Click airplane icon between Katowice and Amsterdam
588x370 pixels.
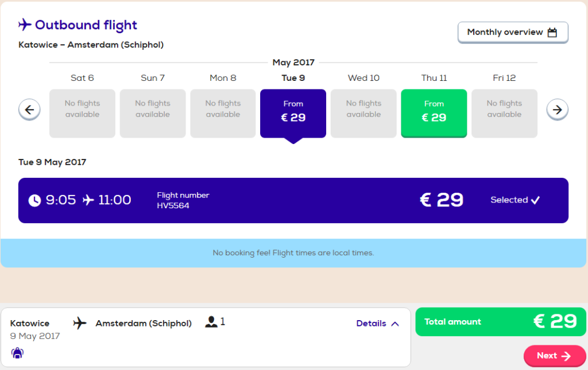[79, 323]
